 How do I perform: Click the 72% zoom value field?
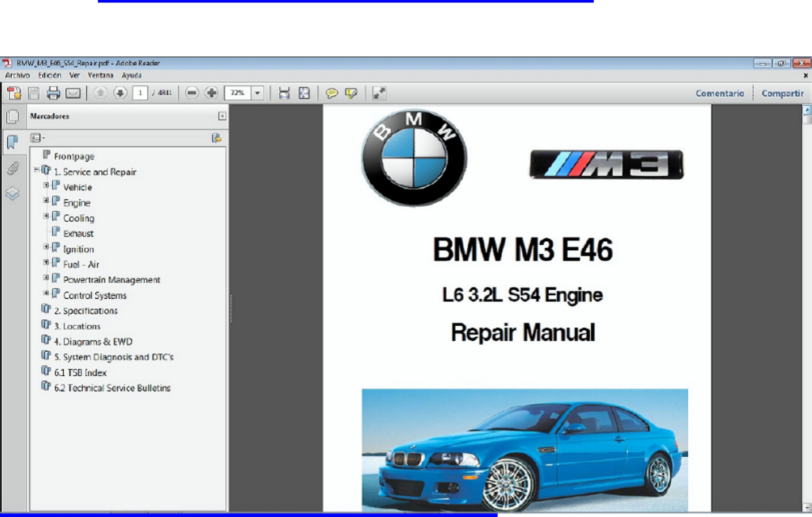click(238, 93)
